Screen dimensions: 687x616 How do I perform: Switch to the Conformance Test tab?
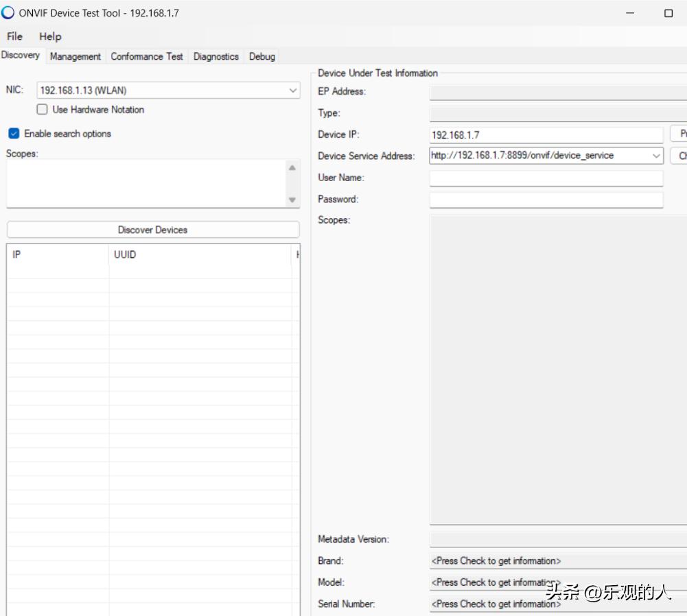[147, 57]
